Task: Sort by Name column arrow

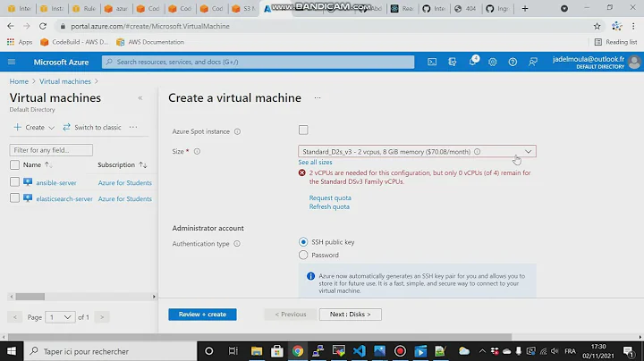Action: (48, 165)
